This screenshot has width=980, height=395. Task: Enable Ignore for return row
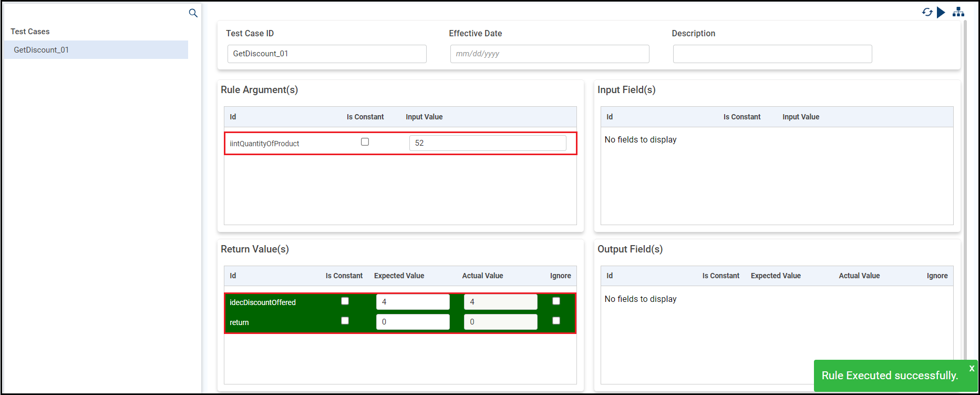(x=556, y=321)
